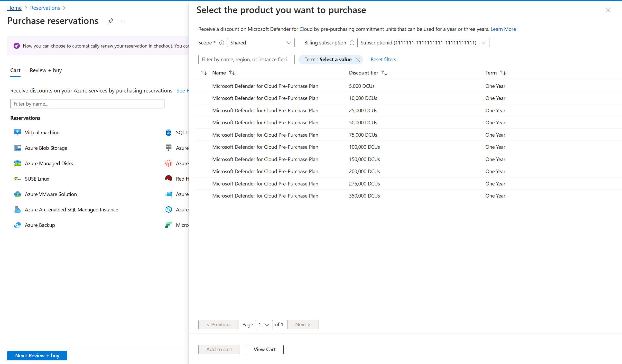The image size is (622, 364).
Task: Open the Billing subscription dropdown
Action: click(423, 43)
